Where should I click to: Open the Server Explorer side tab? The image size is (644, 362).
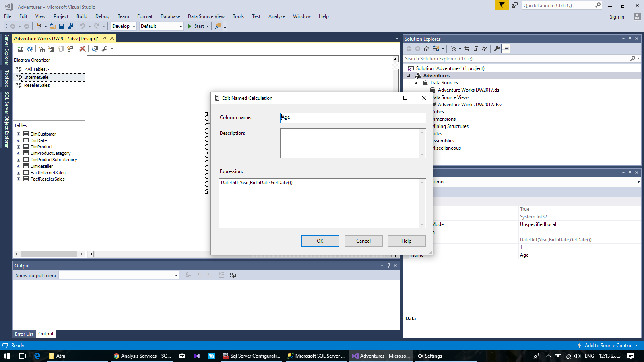click(x=6, y=50)
